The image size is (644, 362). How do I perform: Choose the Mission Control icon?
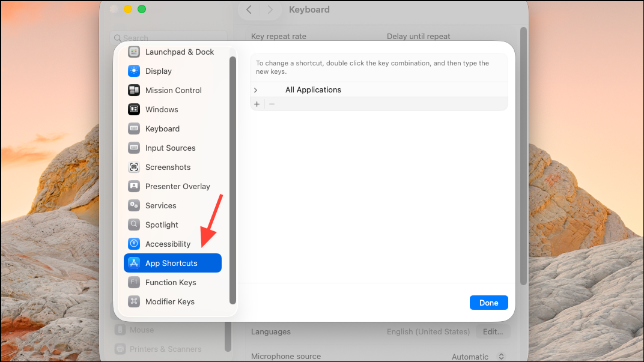coord(134,90)
